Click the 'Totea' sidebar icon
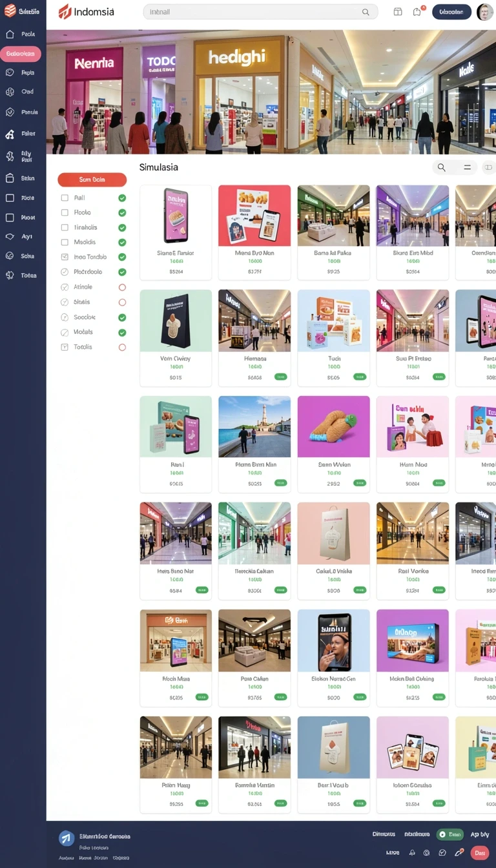 10,275
